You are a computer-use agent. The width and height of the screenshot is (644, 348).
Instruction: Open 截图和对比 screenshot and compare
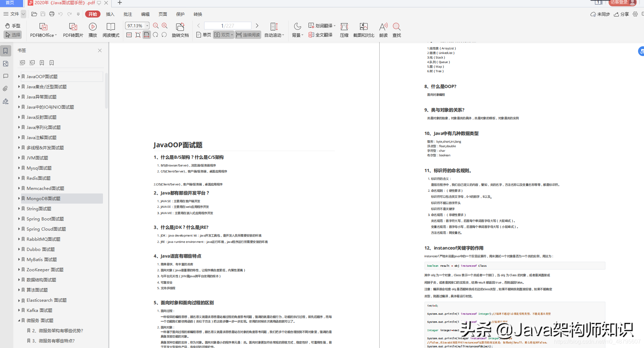coord(364,30)
